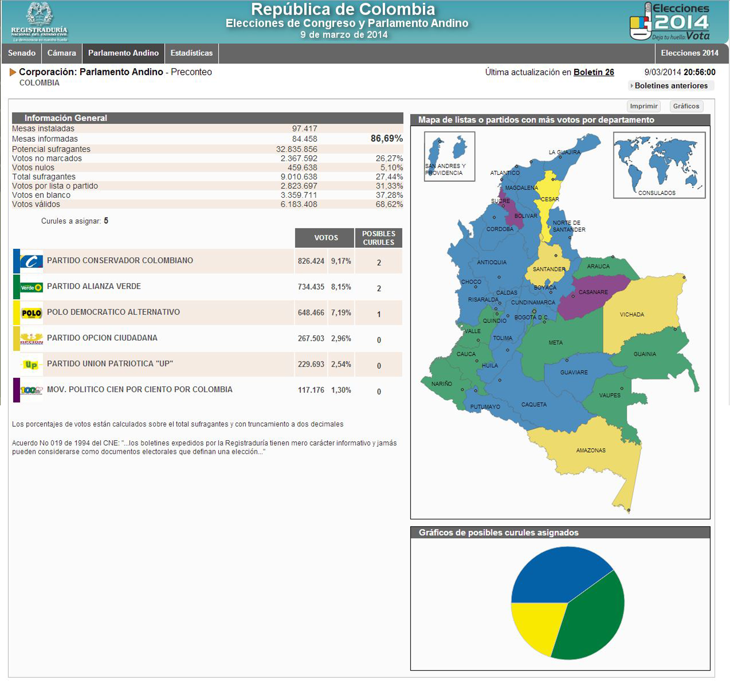Screen dimensions: 730x700
Task: Switch to the Cámara tab
Action: point(61,53)
